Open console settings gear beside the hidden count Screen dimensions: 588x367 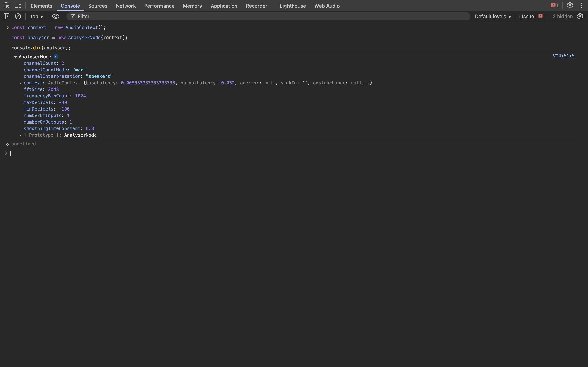[580, 16]
